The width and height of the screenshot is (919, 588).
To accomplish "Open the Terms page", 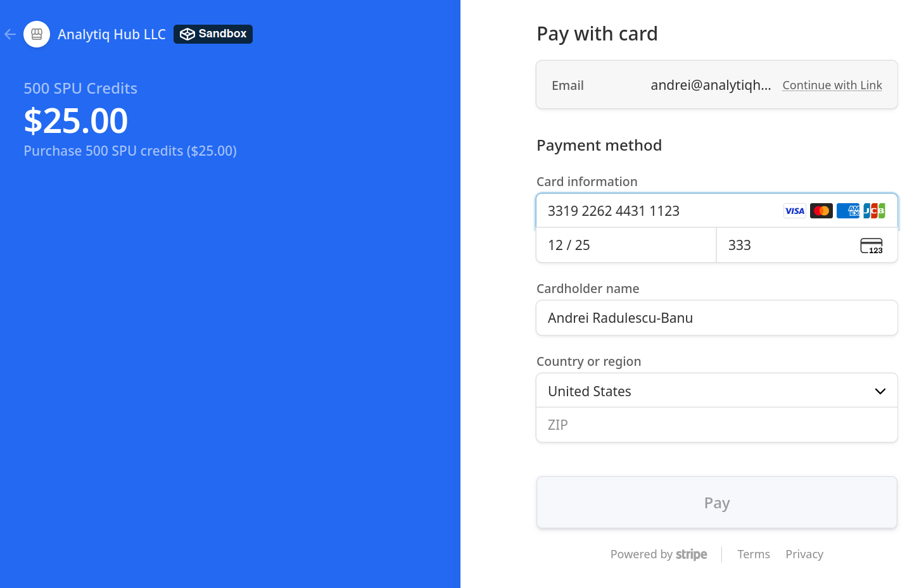I will click(x=753, y=554).
